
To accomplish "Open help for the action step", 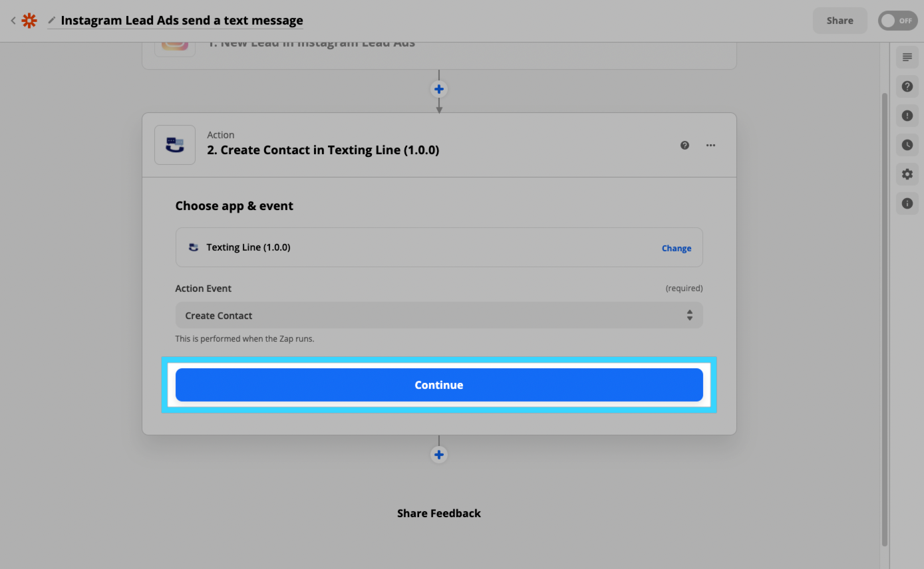I will (x=685, y=145).
